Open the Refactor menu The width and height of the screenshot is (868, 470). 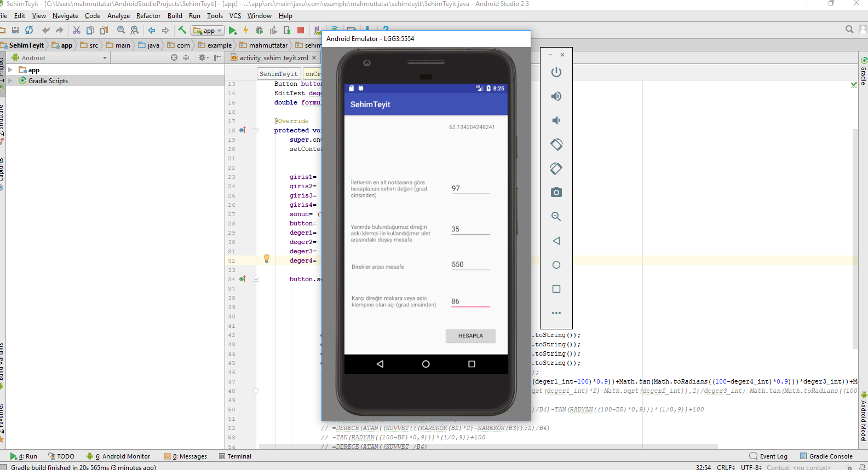coord(148,16)
